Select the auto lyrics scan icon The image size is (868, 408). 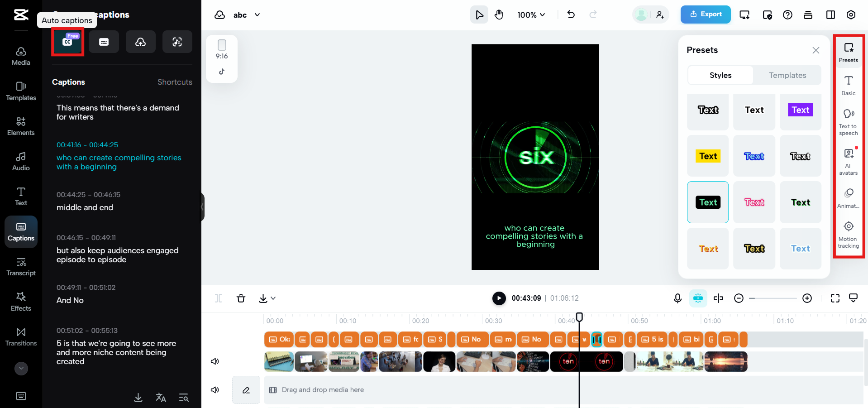tap(177, 42)
